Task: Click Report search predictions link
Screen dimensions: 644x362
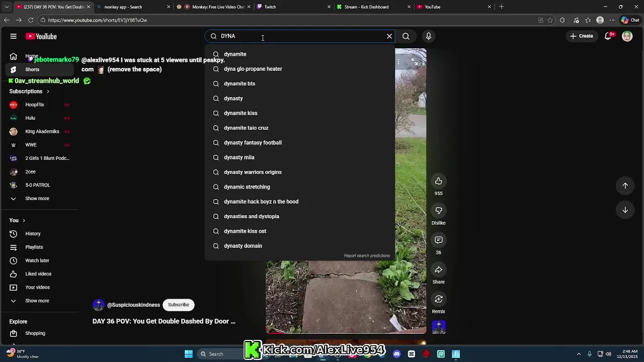Action: 367,255
